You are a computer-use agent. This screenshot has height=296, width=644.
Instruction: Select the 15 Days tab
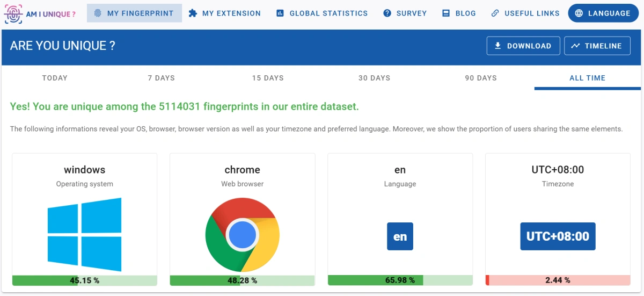(x=268, y=78)
